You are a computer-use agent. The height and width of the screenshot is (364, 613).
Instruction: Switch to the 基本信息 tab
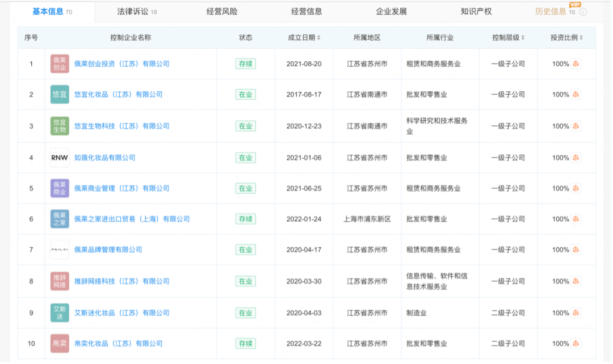click(52, 12)
